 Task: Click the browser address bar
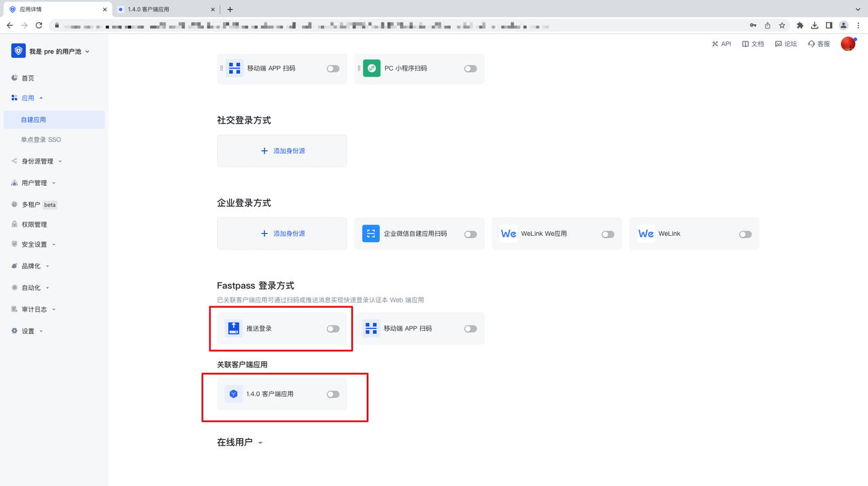coord(271,25)
